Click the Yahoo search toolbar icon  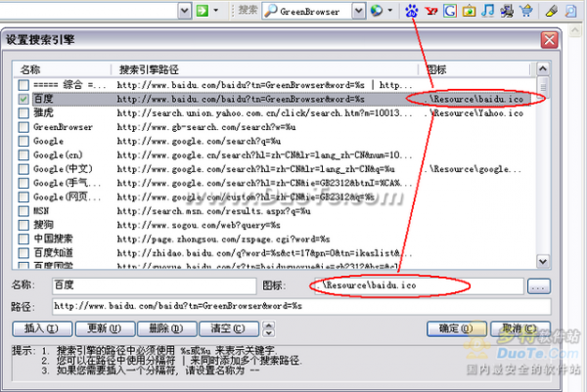click(x=430, y=11)
